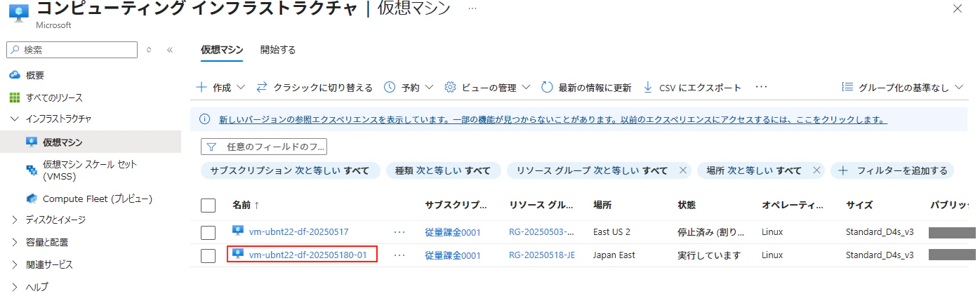Click the filter funnel icon
Screen dimensions: 980x303
click(x=211, y=147)
